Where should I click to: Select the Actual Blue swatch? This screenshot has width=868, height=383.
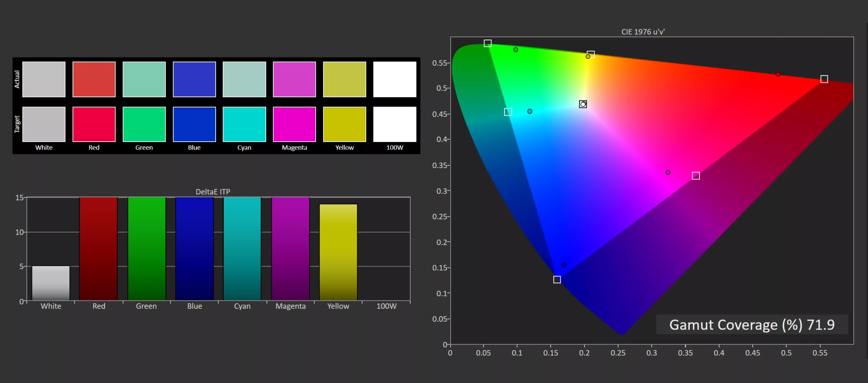point(194,79)
